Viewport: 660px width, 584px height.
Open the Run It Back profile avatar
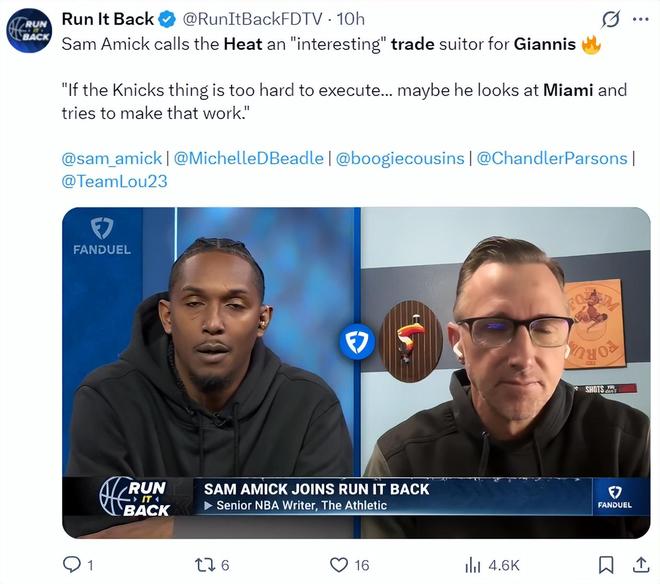[x=29, y=30]
